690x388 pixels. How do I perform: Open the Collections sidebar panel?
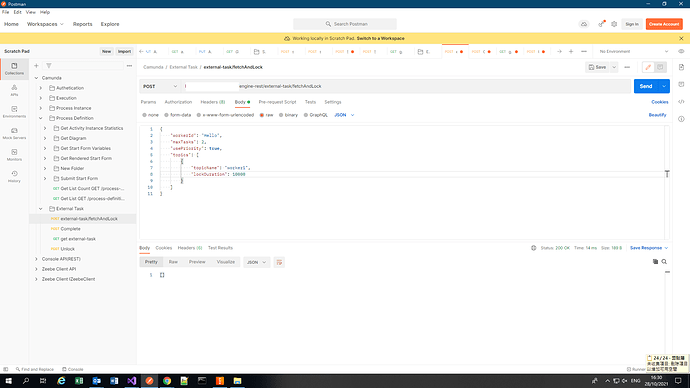[x=14, y=69]
